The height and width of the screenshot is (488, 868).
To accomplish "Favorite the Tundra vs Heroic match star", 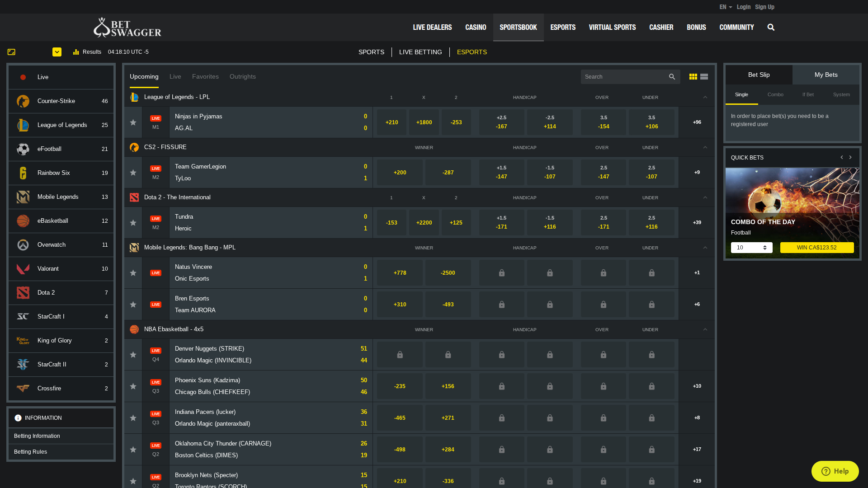I will tap(133, 222).
